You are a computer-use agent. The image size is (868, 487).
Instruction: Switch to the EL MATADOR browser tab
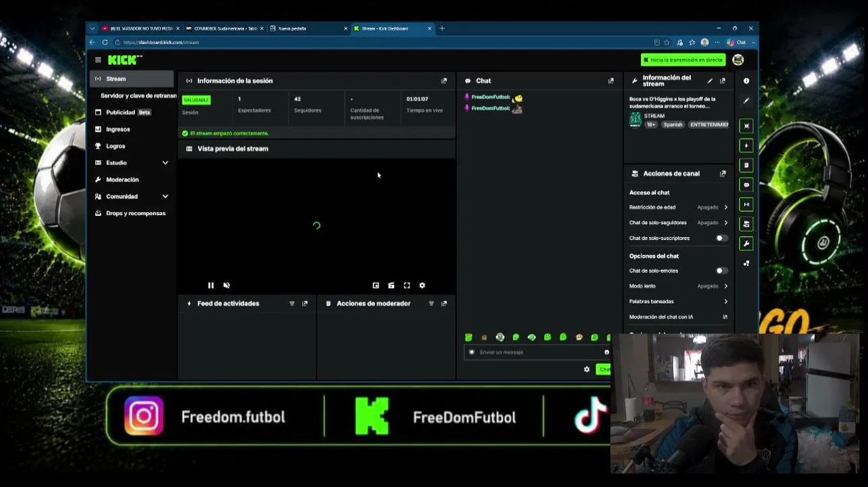tap(141, 28)
